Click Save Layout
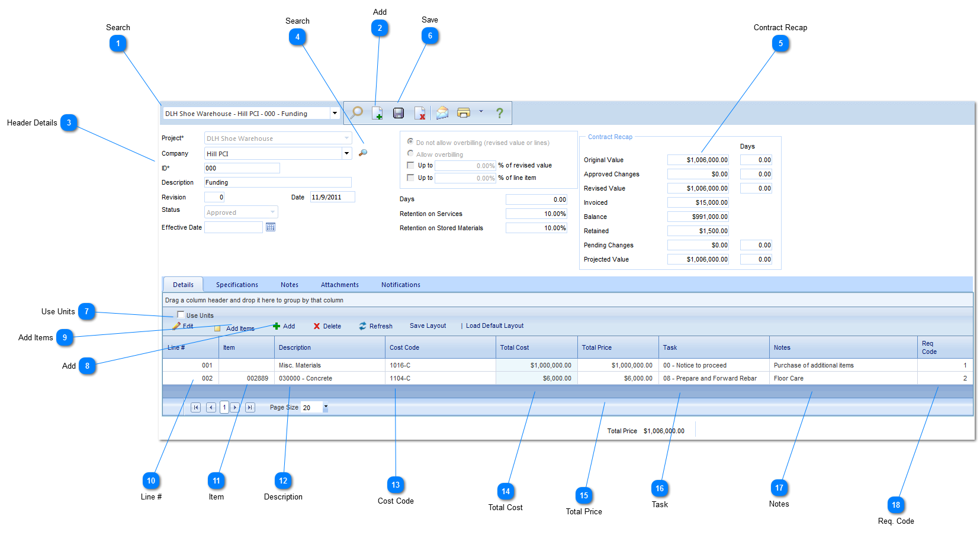Viewport: 980px width, 535px height. 428,325
